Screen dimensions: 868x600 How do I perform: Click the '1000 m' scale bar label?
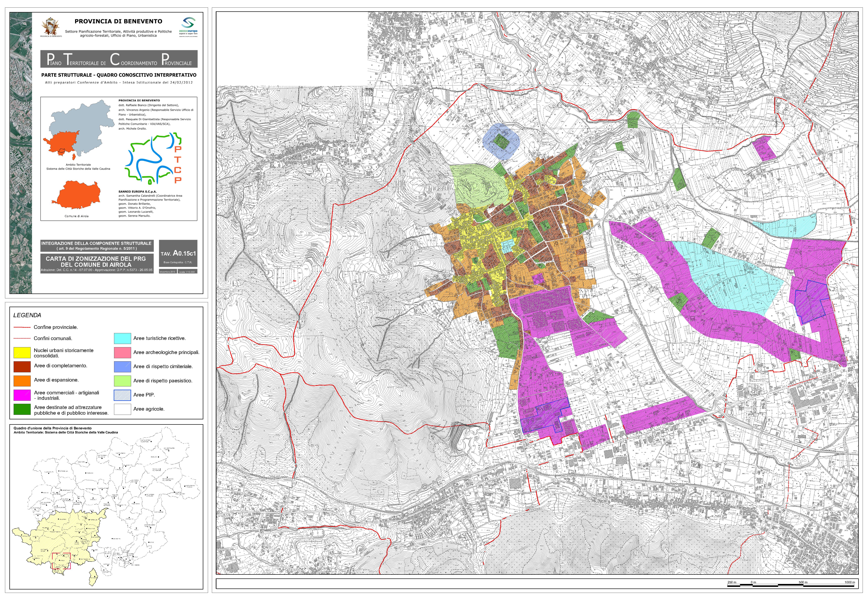(850, 582)
